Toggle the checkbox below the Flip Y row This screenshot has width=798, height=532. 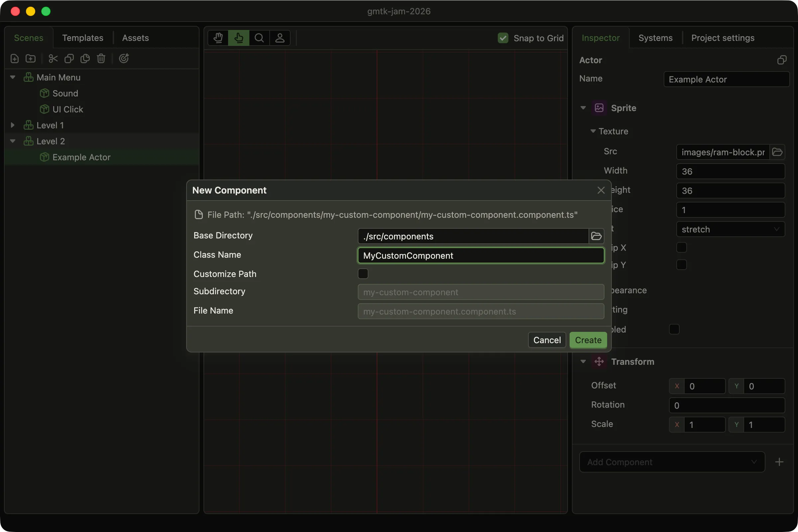click(674, 329)
